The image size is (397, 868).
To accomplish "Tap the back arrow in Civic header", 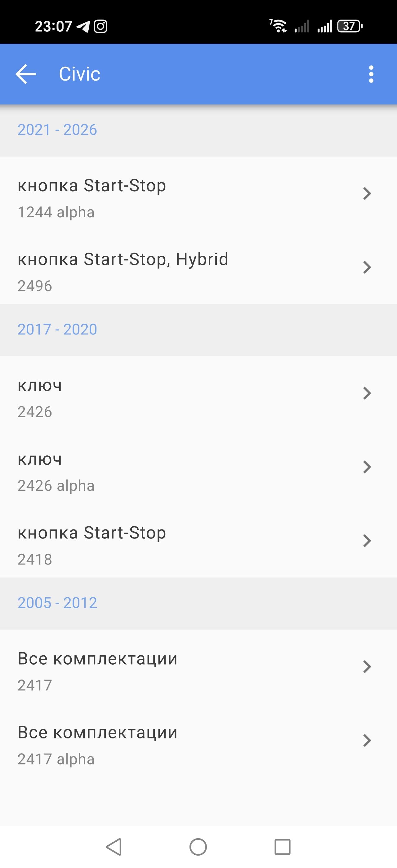I will (26, 74).
